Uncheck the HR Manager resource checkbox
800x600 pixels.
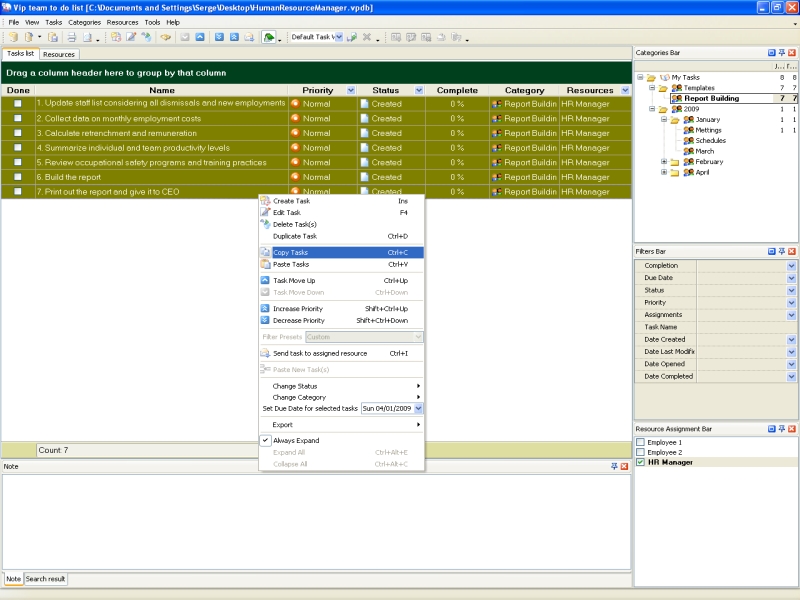tap(640, 462)
